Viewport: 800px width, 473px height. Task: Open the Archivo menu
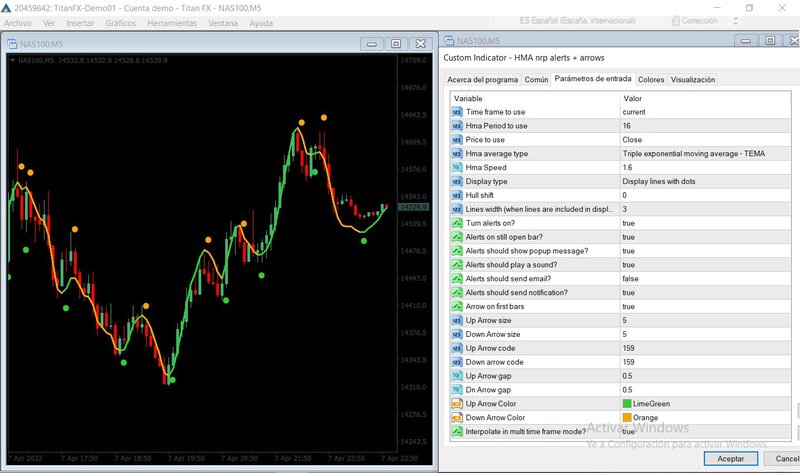coord(18,23)
